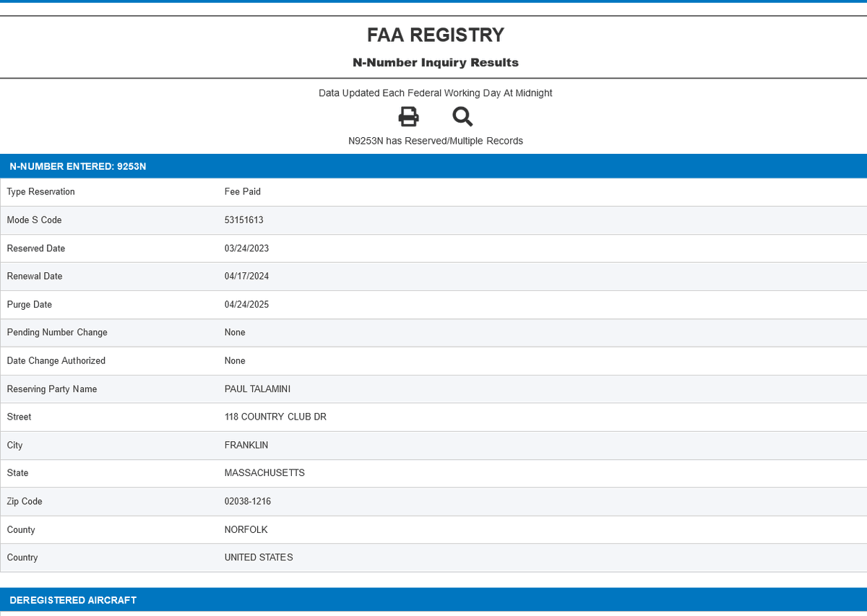Click the Reserving Party Name label
The image size is (867, 616).
coord(52,389)
